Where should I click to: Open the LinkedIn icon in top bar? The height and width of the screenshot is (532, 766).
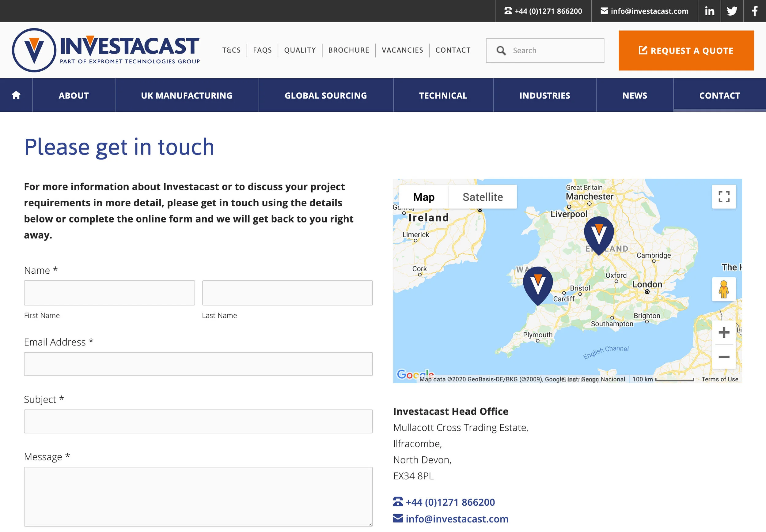click(709, 11)
